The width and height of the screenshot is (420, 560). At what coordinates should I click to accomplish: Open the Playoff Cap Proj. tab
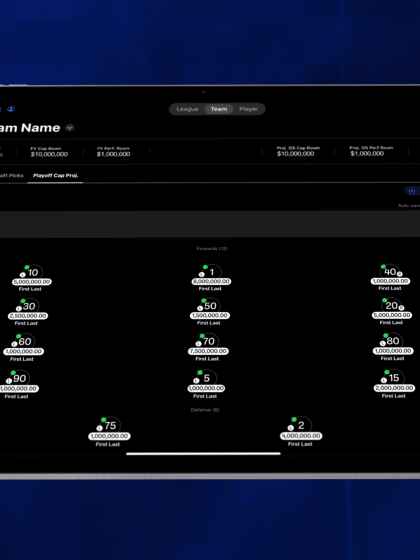pyautogui.click(x=55, y=175)
